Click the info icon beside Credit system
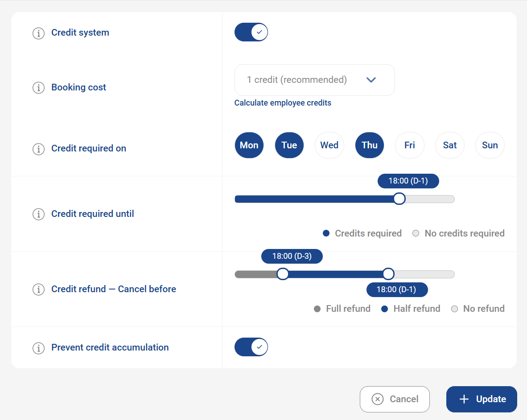The height and width of the screenshot is (420, 527). (38, 33)
